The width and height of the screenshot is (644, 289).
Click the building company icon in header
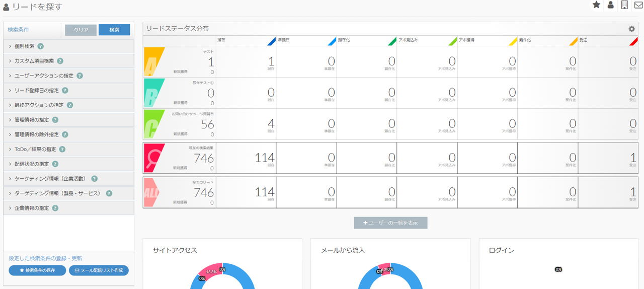point(624,5)
